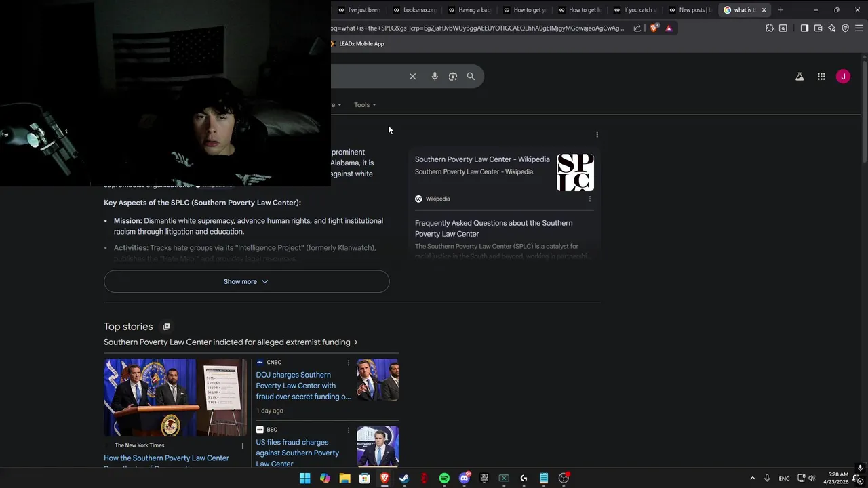The image size is (868, 488).
Task: Open options for the CNBC story
Action: (x=349, y=363)
